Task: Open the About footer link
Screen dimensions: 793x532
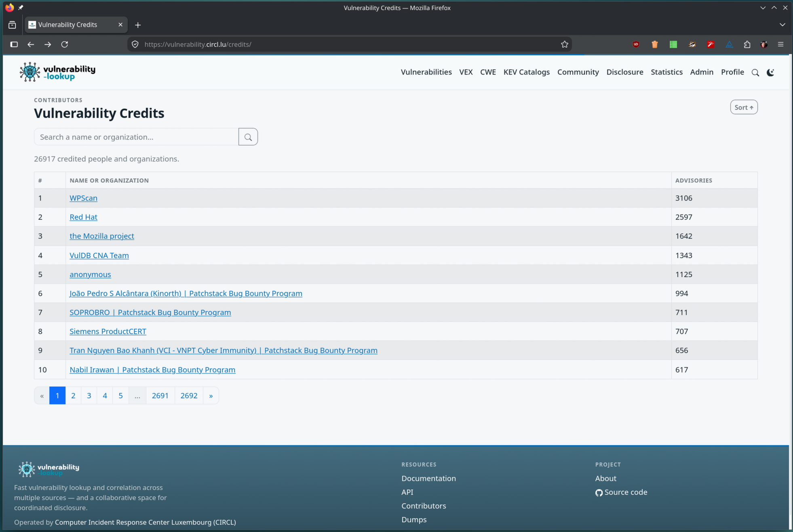Action: 605,478
